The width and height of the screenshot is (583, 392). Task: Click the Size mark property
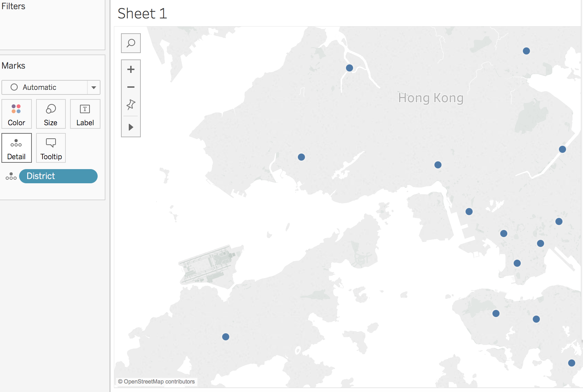51,114
